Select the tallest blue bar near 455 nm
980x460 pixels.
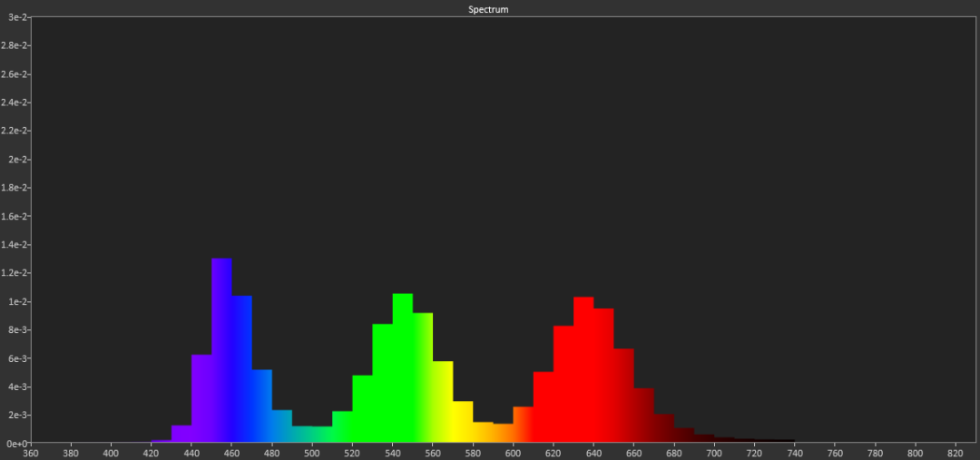click(222, 350)
